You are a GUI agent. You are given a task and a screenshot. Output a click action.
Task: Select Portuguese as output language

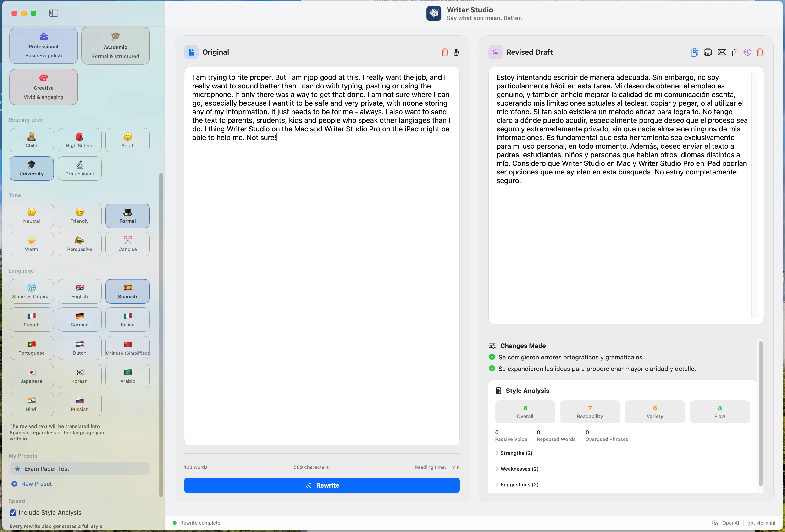(31, 348)
